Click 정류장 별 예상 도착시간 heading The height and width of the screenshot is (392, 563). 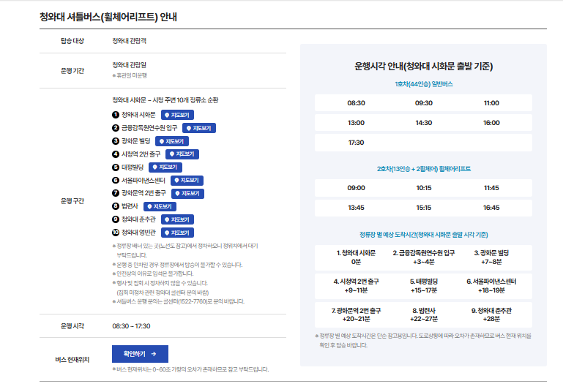pos(424,235)
